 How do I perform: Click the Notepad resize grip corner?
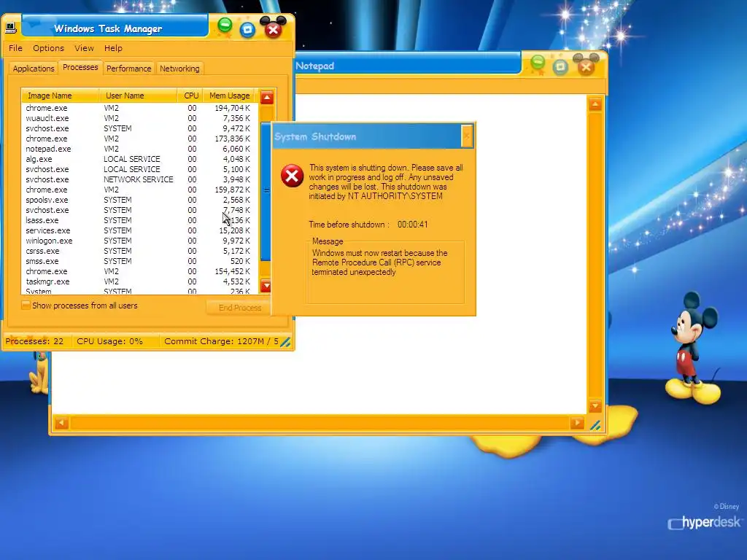click(595, 425)
